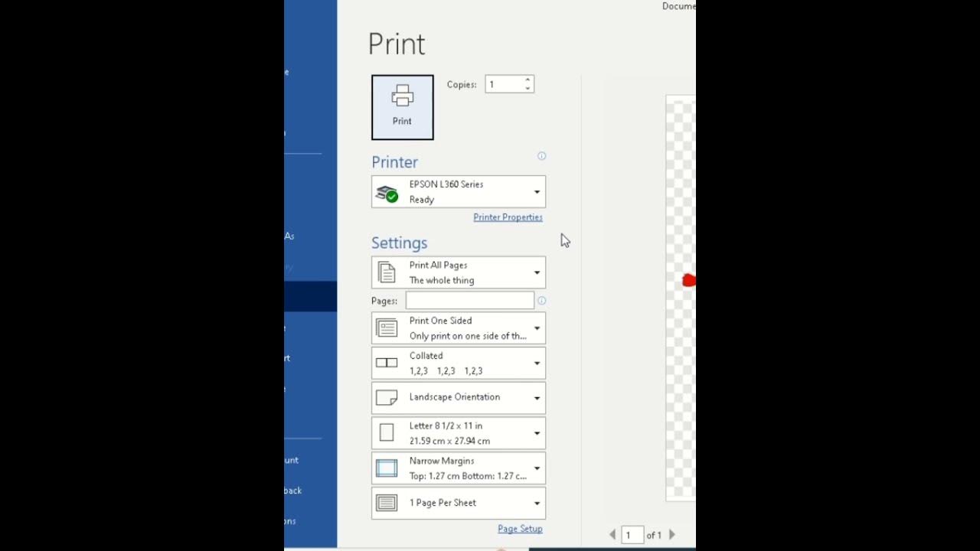Screen dimensions: 980x551
Task: Decrease copies with the down stepper arrow
Action: point(528,89)
